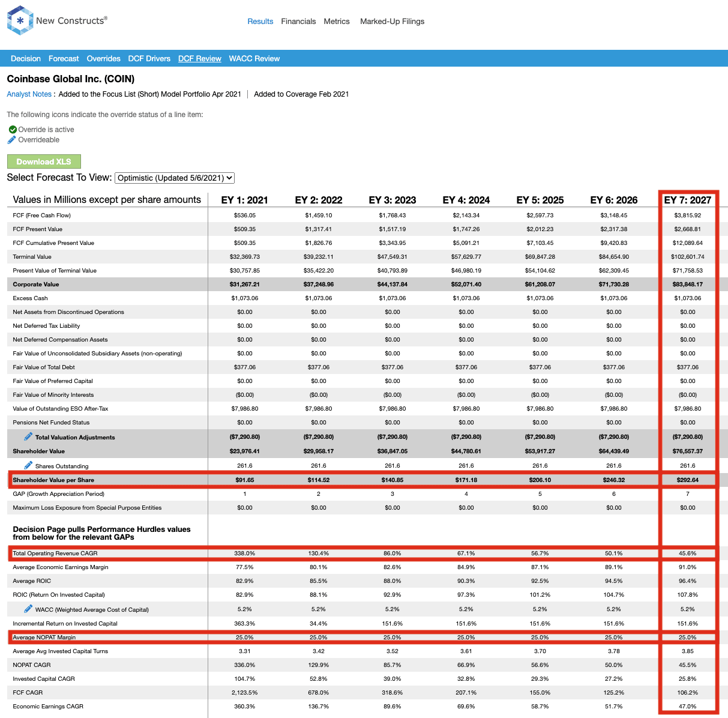728x718 pixels.
Task: Click the Corporate Value row label
Action: [36, 285]
